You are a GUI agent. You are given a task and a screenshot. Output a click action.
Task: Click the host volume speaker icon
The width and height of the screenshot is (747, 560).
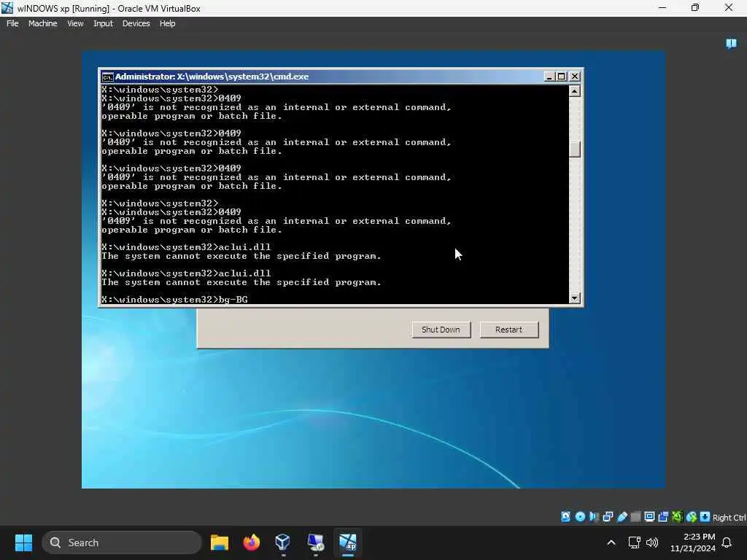pos(652,542)
